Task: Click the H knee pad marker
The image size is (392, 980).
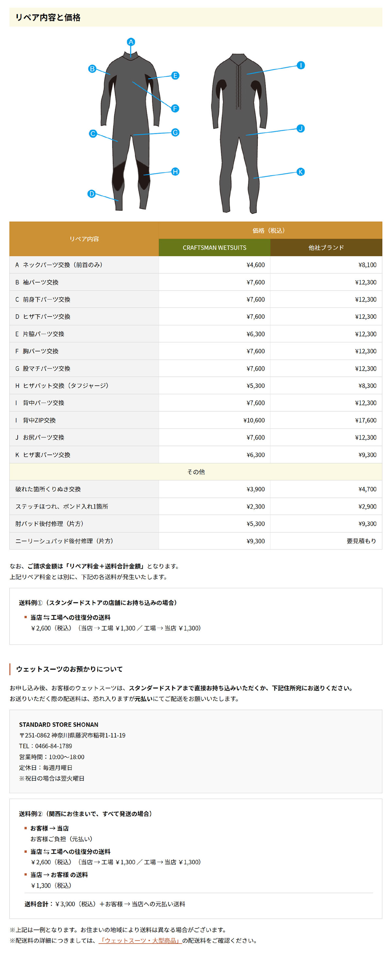Action: (175, 171)
